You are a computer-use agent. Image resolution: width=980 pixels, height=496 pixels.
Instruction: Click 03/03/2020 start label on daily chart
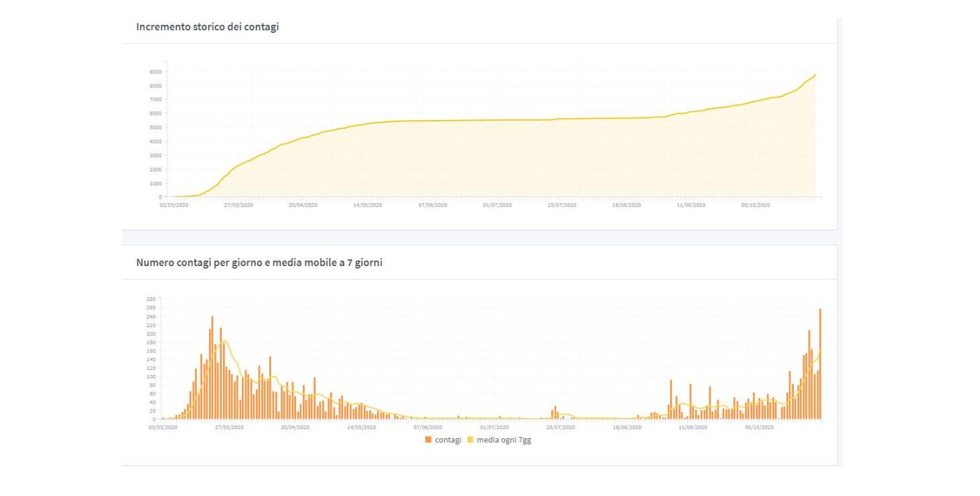(x=163, y=427)
